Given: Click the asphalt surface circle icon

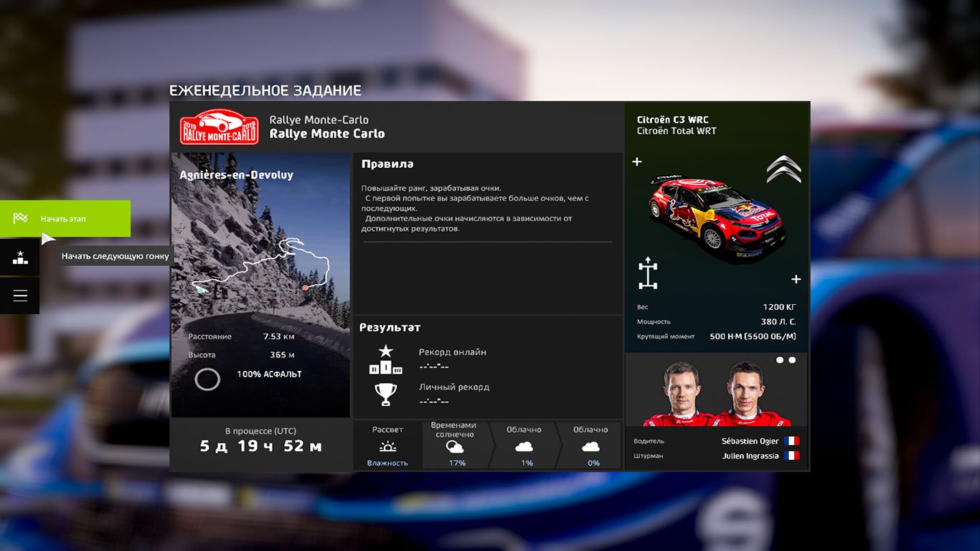Looking at the screenshot, I should click(207, 379).
